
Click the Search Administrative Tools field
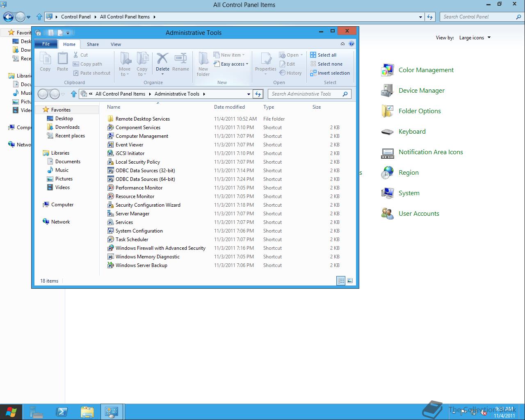(309, 94)
